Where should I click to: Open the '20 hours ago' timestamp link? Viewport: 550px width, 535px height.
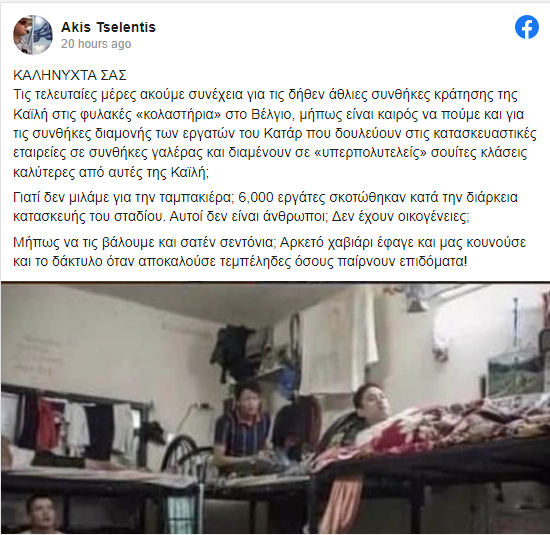coord(96,44)
